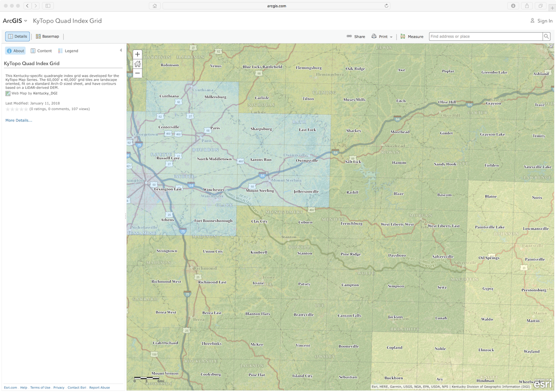The width and height of the screenshot is (556, 392).
Task: Click the Cynthiana quad label
Action: coord(169,96)
